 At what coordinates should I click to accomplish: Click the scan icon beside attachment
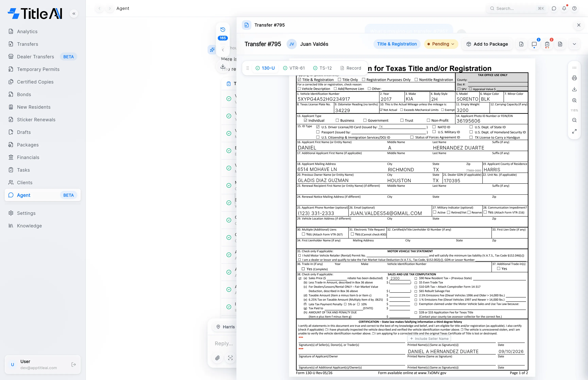230,358
